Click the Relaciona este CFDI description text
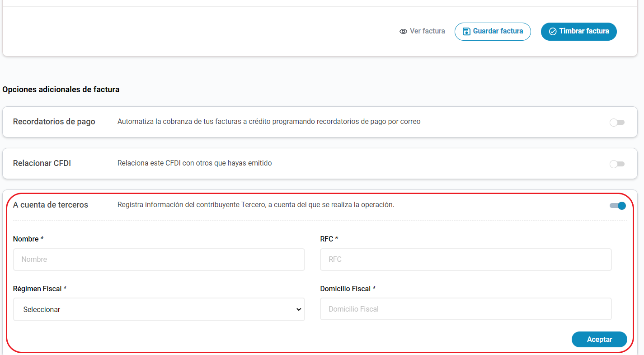 coord(195,163)
